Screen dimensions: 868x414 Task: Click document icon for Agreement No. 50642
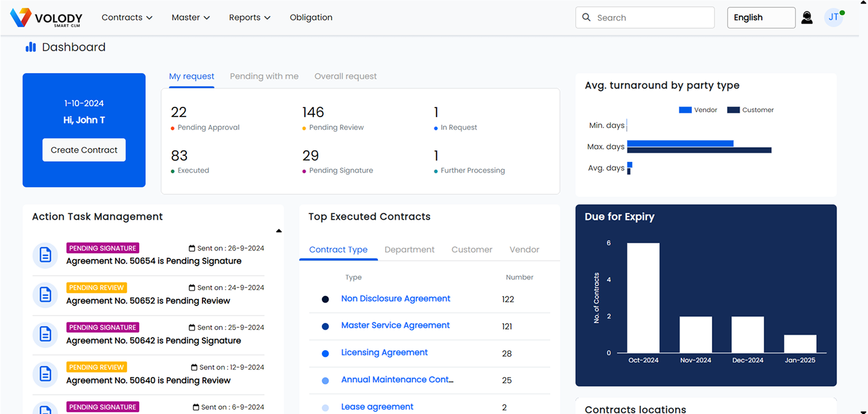click(45, 334)
